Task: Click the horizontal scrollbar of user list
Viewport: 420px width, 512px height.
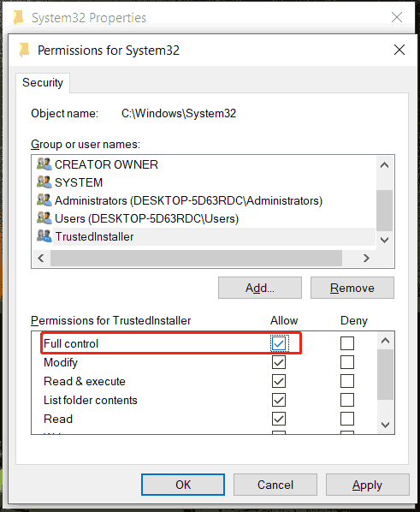Action: 196,259
